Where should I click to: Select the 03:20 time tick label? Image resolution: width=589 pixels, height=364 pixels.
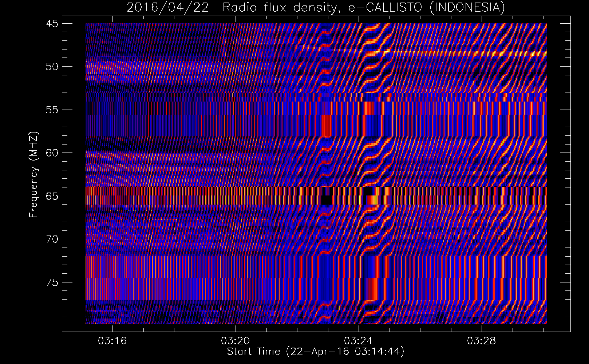tap(236, 341)
